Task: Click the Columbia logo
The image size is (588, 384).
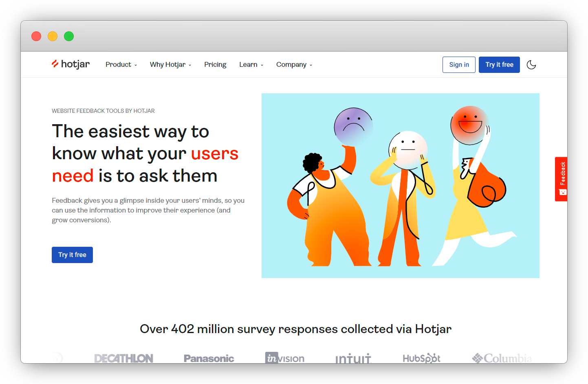Action: 502,358
